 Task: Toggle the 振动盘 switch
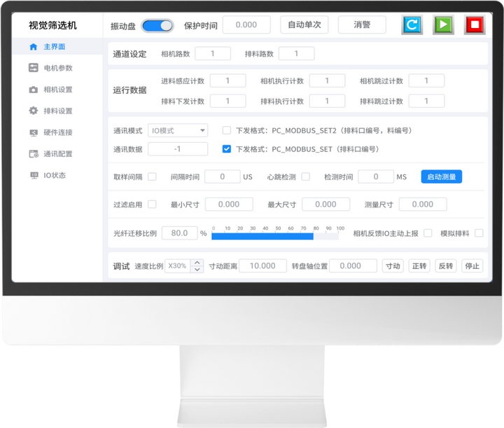[x=157, y=26]
